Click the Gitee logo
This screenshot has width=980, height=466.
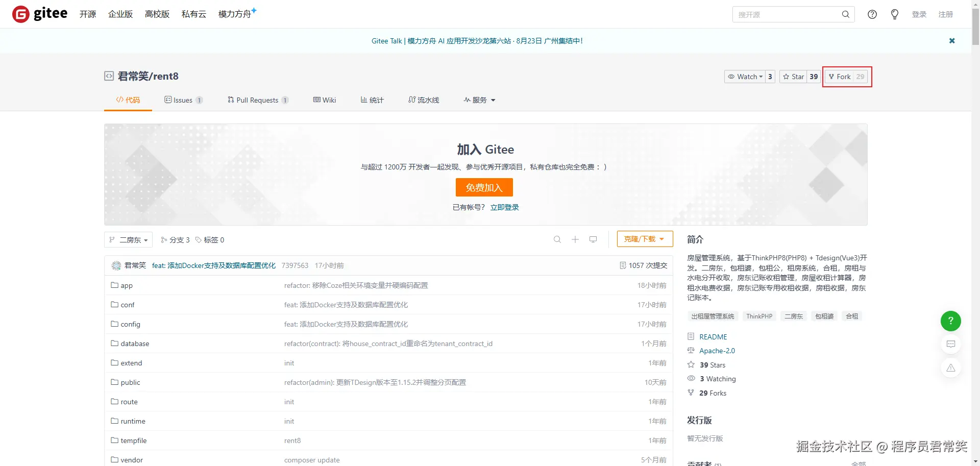40,14
